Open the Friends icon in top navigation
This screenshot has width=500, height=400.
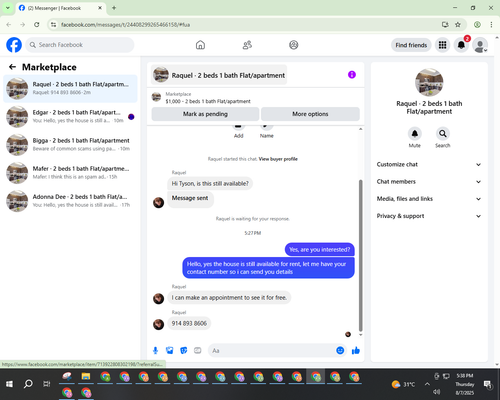pyautogui.click(x=247, y=45)
